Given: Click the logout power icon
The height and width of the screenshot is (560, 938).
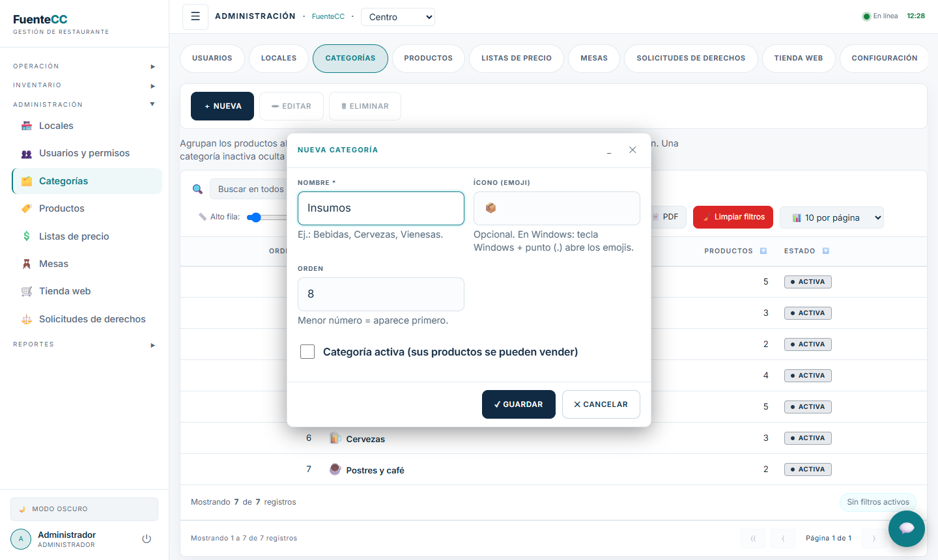Looking at the screenshot, I should coord(147,539).
